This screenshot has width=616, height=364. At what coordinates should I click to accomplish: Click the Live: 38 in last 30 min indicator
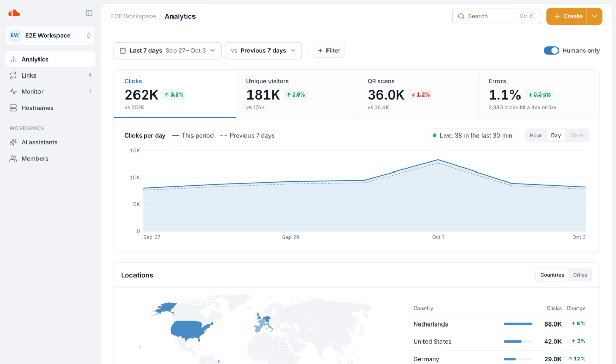tap(472, 136)
